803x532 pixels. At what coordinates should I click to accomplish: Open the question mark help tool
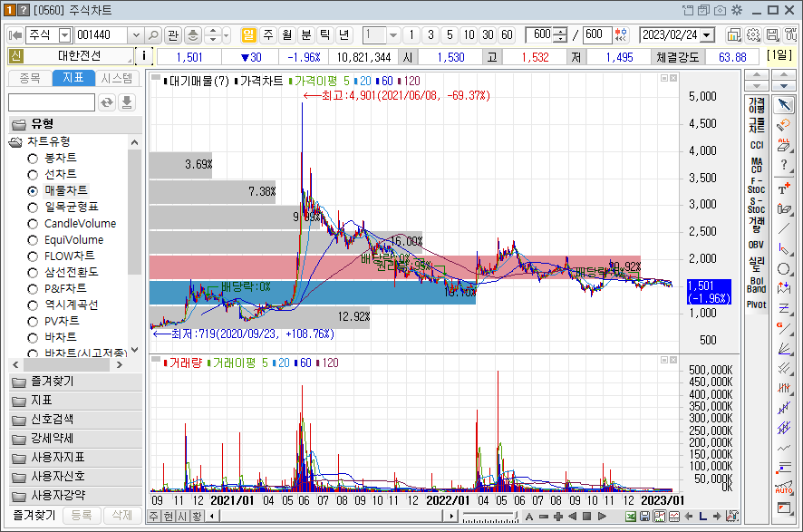coord(784,165)
